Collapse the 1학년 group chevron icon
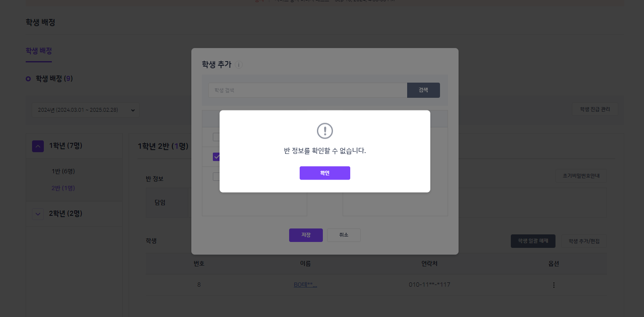This screenshot has height=317, width=644. click(38, 146)
